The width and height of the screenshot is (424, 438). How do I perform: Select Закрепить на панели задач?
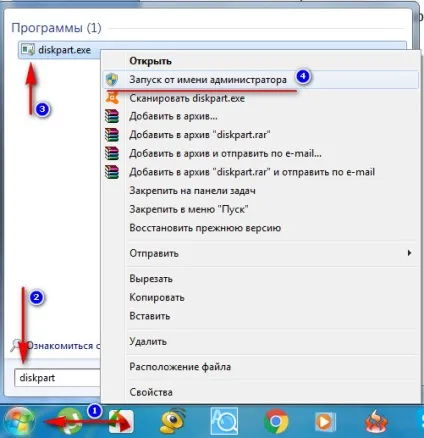pyautogui.click(x=192, y=191)
